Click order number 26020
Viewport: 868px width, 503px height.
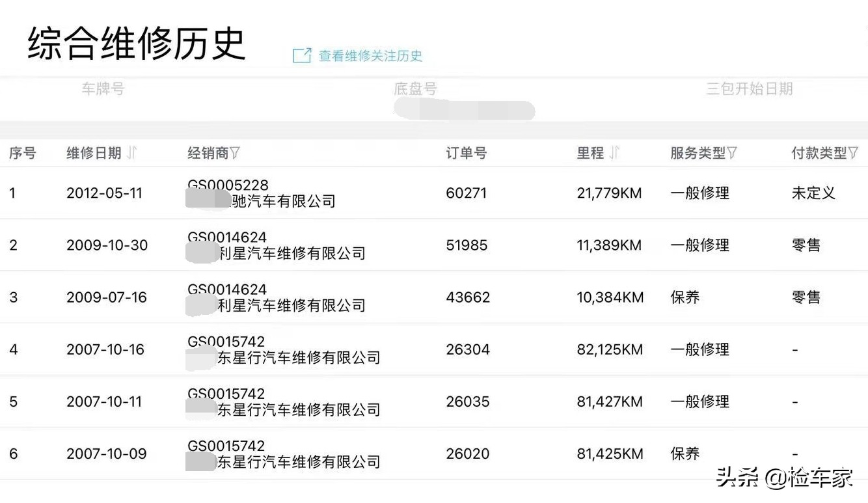(468, 454)
